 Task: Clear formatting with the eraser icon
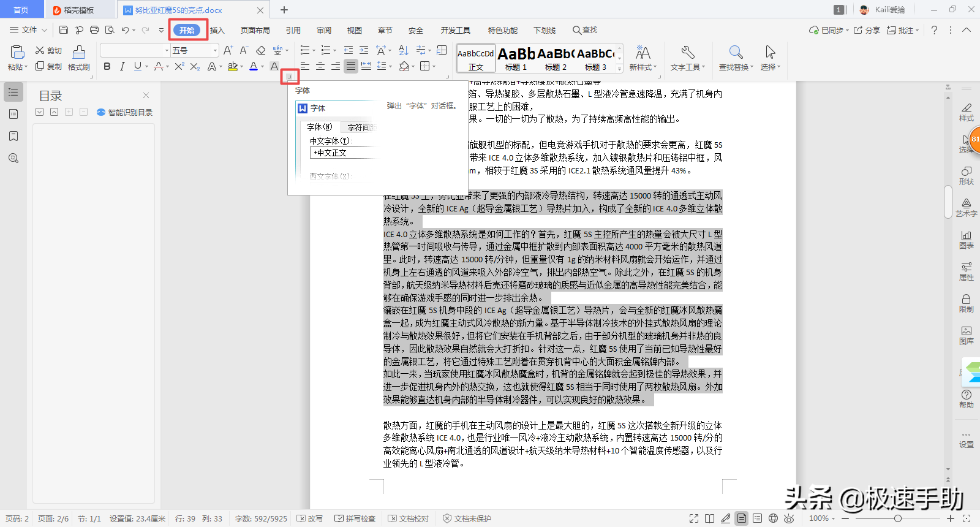click(x=260, y=50)
